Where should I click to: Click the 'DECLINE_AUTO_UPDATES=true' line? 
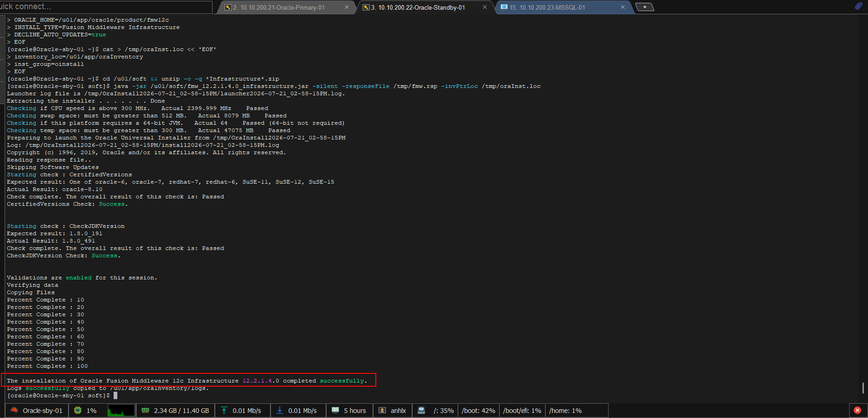coord(56,35)
